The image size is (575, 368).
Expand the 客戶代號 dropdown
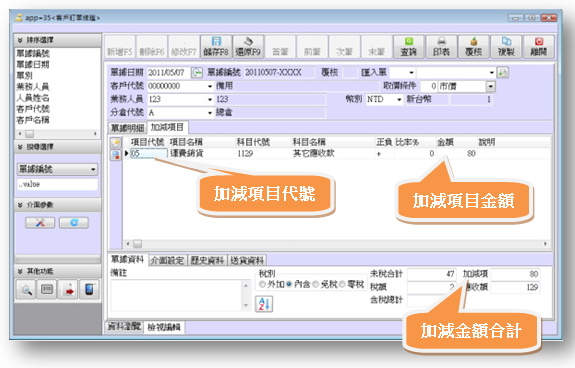point(210,87)
